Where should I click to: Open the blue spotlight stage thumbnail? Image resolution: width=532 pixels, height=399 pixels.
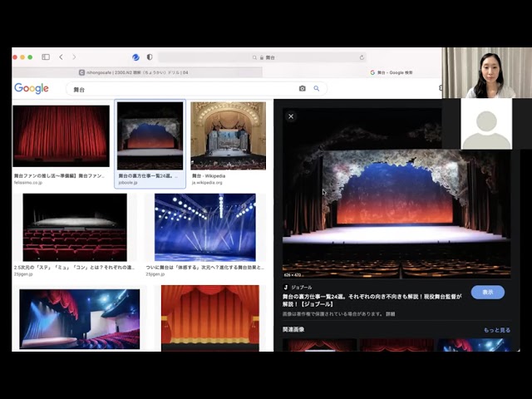[205, 227]
